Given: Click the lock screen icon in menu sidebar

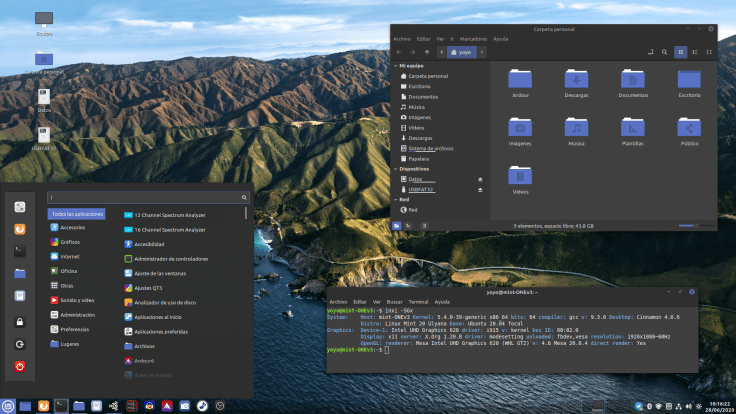Looking at the screenshot, I should tap(19, 321).
